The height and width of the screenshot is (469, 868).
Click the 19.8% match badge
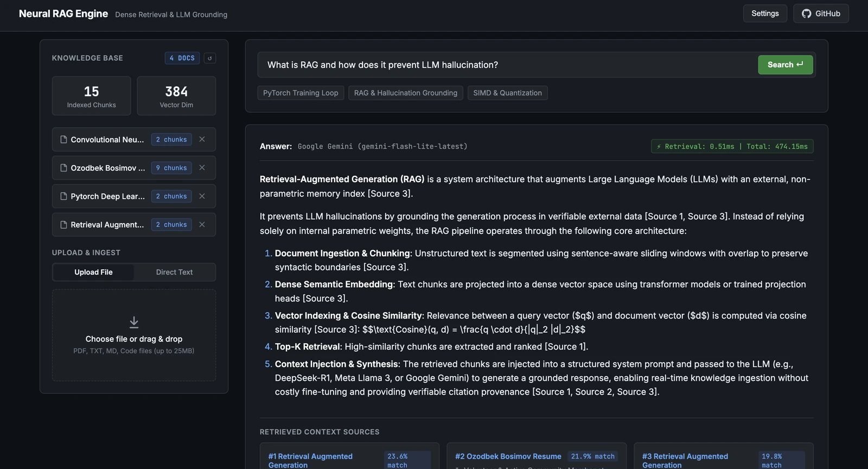coord(782,460)
